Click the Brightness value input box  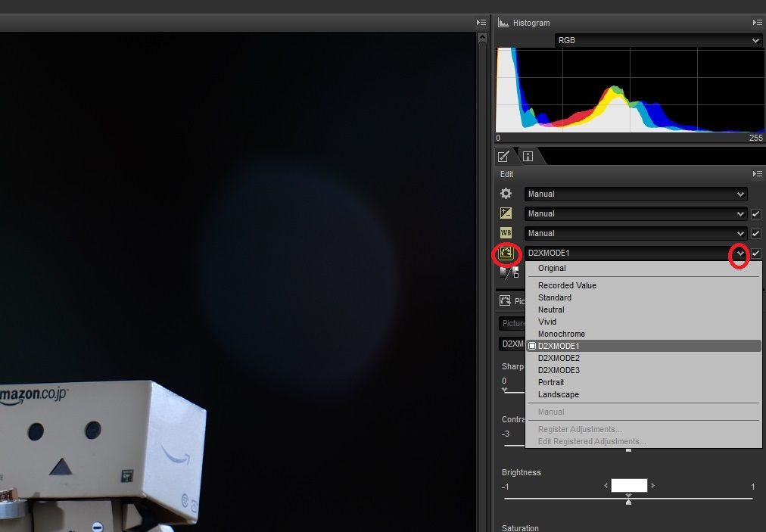629,486
